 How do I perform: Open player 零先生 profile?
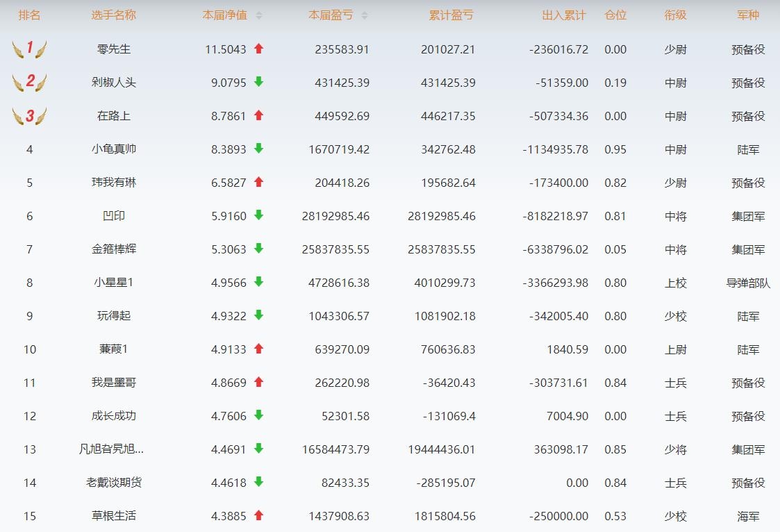[x=113, y=49]
